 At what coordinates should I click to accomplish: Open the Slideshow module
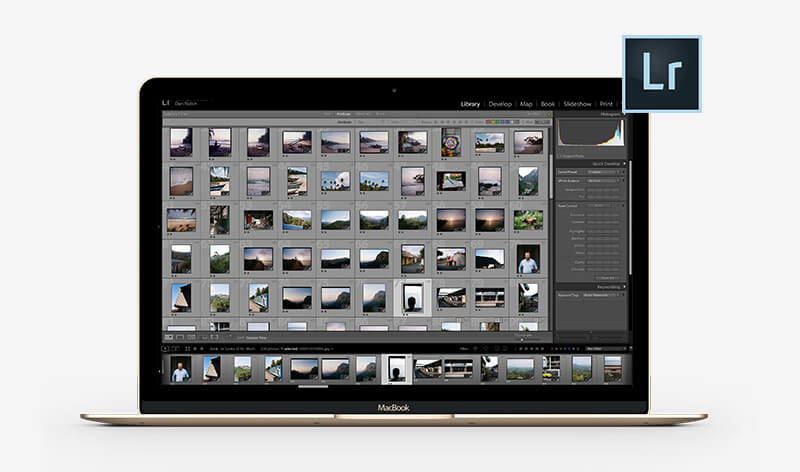577,104
